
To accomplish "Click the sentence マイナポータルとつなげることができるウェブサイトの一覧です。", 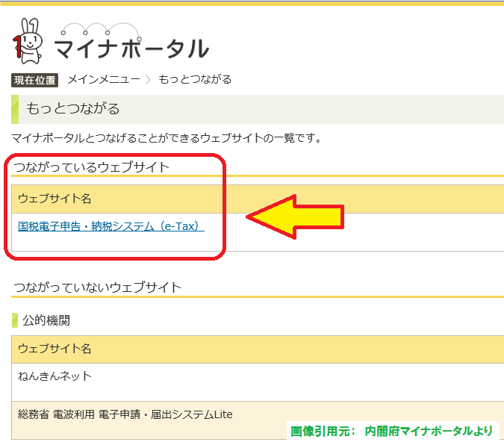I will (x=167, y=138).
